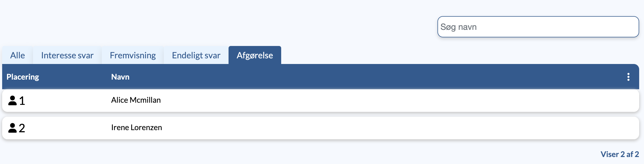This screenshot has width=644, height=164.
Task: Click the person icon beside placement 2
Action: tap(12, 128)
